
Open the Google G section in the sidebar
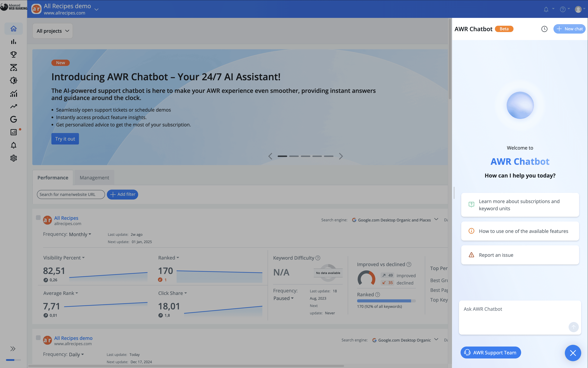coord(14,119)
